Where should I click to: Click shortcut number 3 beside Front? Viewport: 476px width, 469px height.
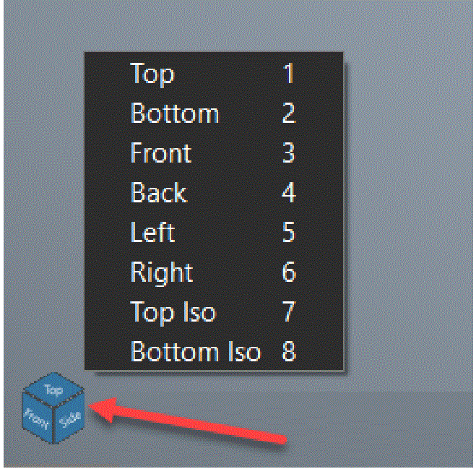(288, 152)
